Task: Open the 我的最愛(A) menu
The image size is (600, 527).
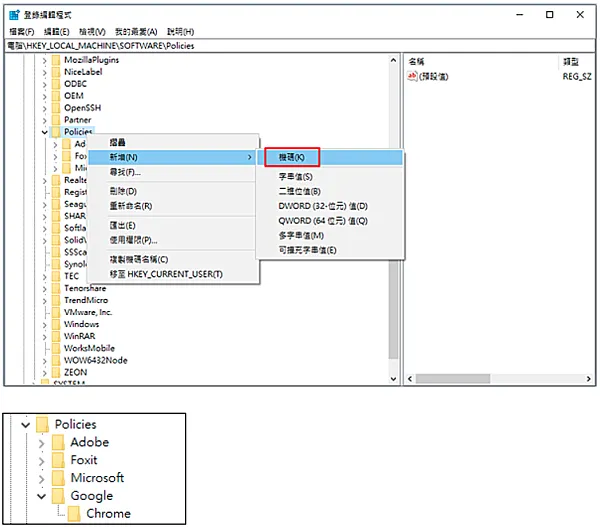Action: pyautogui.click(x=136, y=32)
